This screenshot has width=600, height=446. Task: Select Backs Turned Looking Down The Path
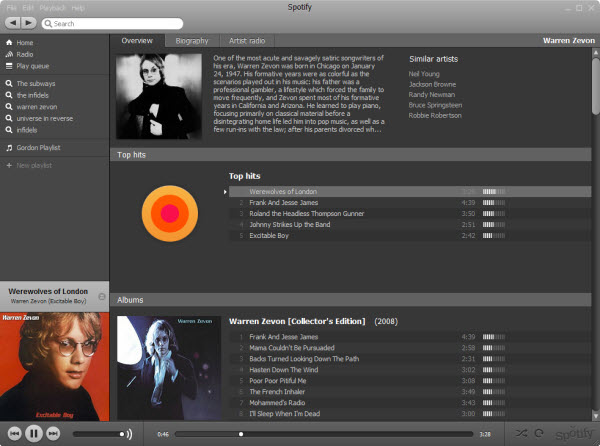pos(410,359)
